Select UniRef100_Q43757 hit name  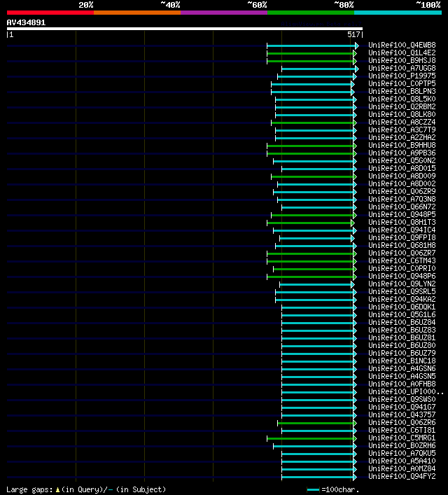tap(402, 414)
